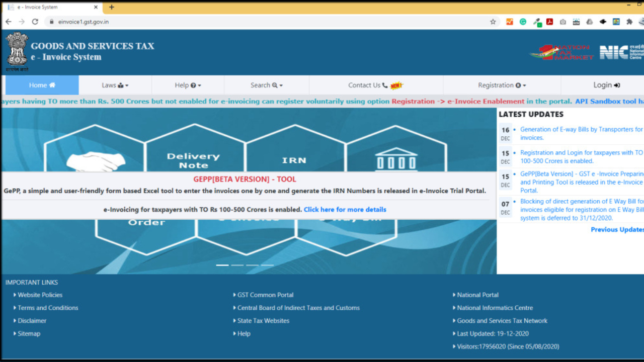Select the third carousel slide indicator
This screenshot has height=362, width=644.
click(253, 265)
